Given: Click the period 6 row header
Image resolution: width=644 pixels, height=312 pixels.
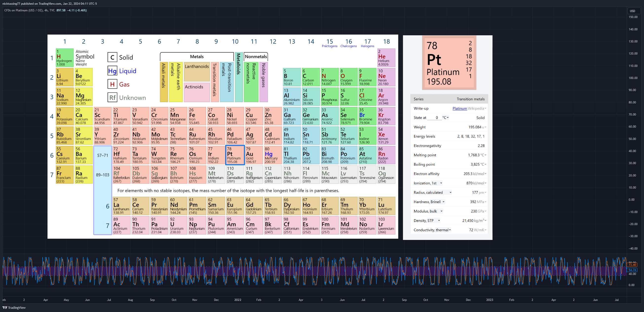Looking at the screenshot, I should (52, 155).
